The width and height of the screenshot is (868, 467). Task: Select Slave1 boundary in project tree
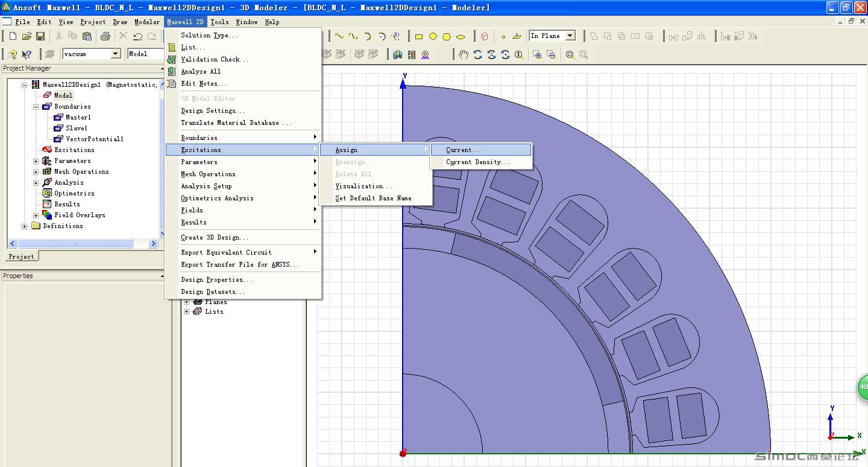[77, 128]
